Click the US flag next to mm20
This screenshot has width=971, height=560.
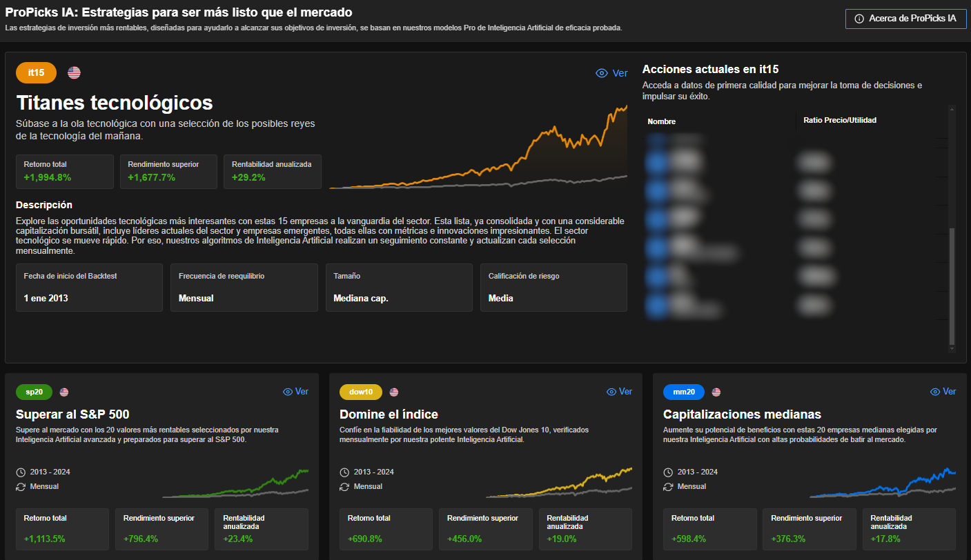click(716, 392)
